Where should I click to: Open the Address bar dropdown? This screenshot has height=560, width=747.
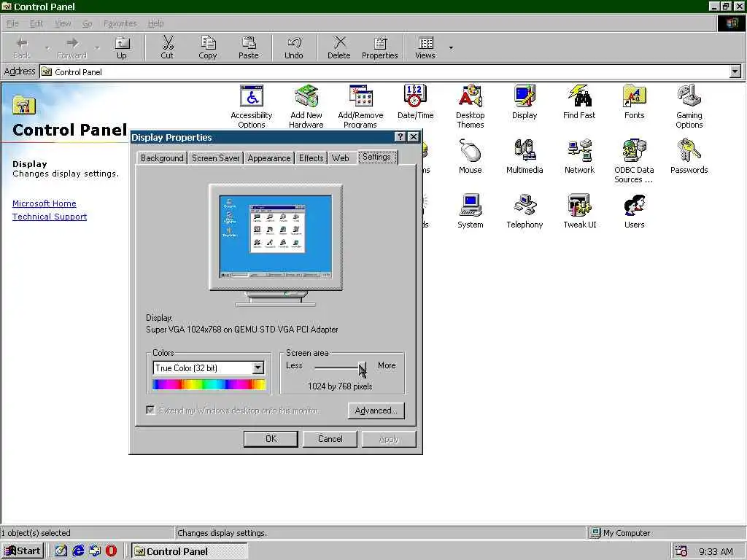tap(735, 72)
